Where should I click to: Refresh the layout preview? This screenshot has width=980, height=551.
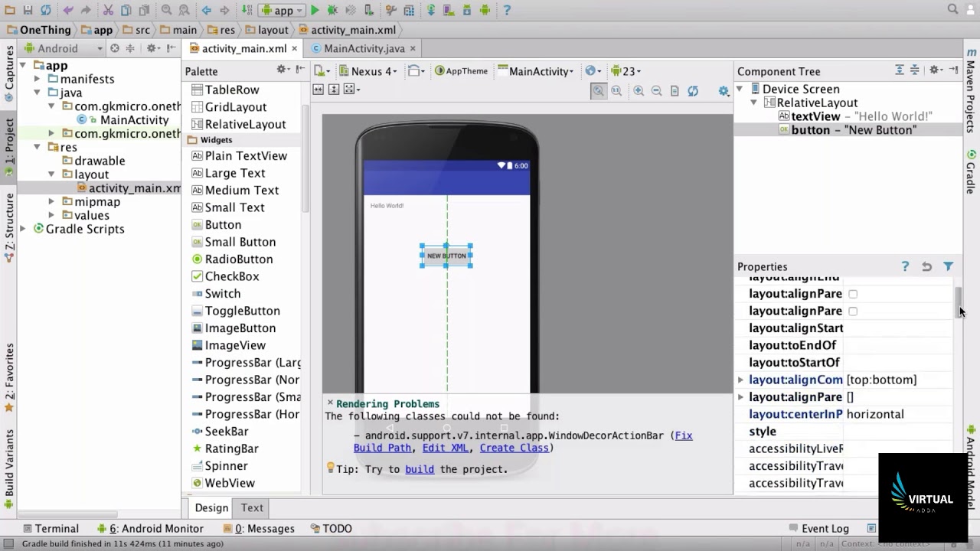[x=693, y=90]
